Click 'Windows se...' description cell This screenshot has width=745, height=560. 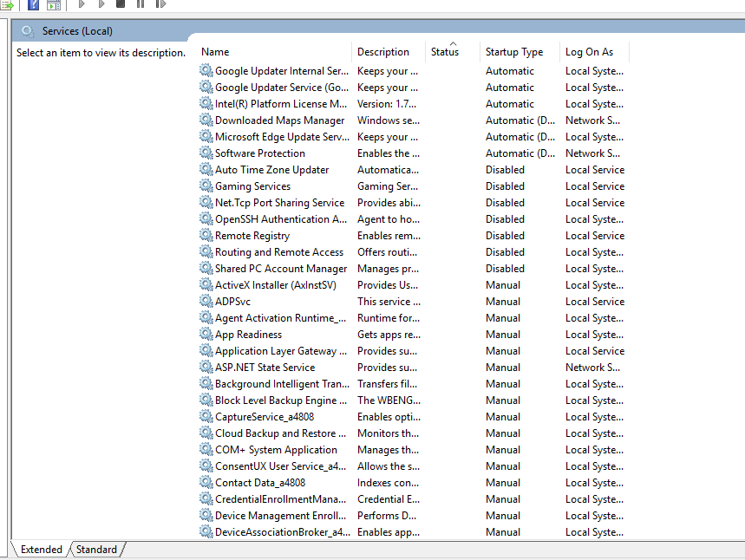point(389,120)
